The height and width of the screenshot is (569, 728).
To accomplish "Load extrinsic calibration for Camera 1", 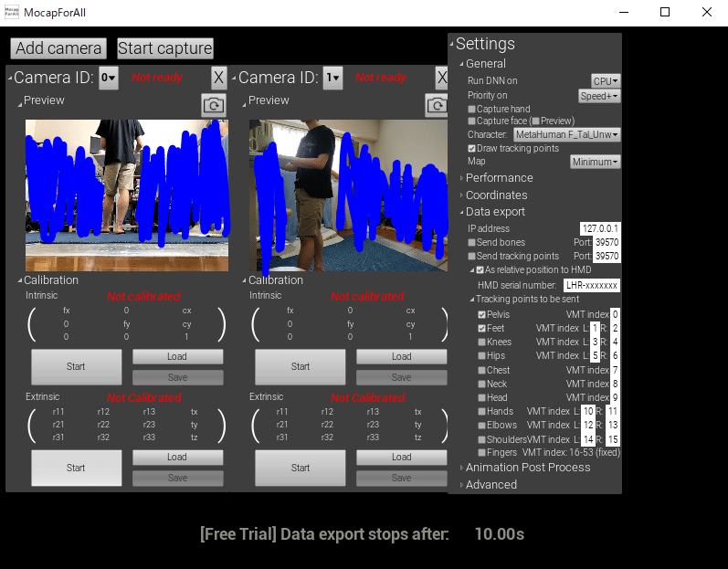I will [x=401, y=458].
